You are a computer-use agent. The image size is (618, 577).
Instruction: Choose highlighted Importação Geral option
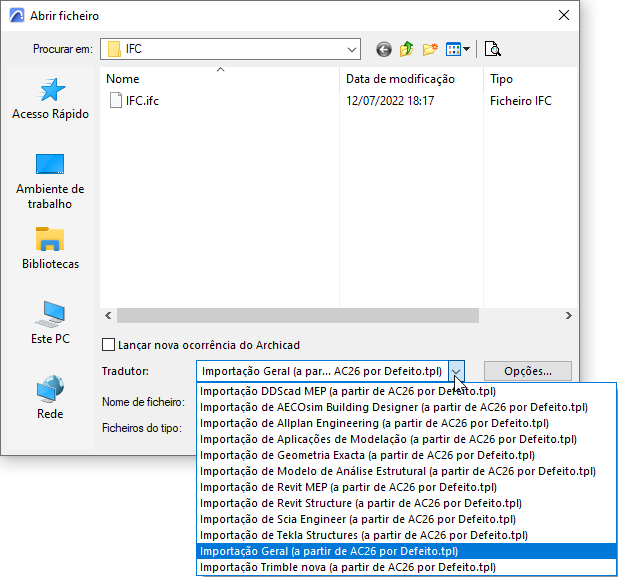tap(406, 551)
